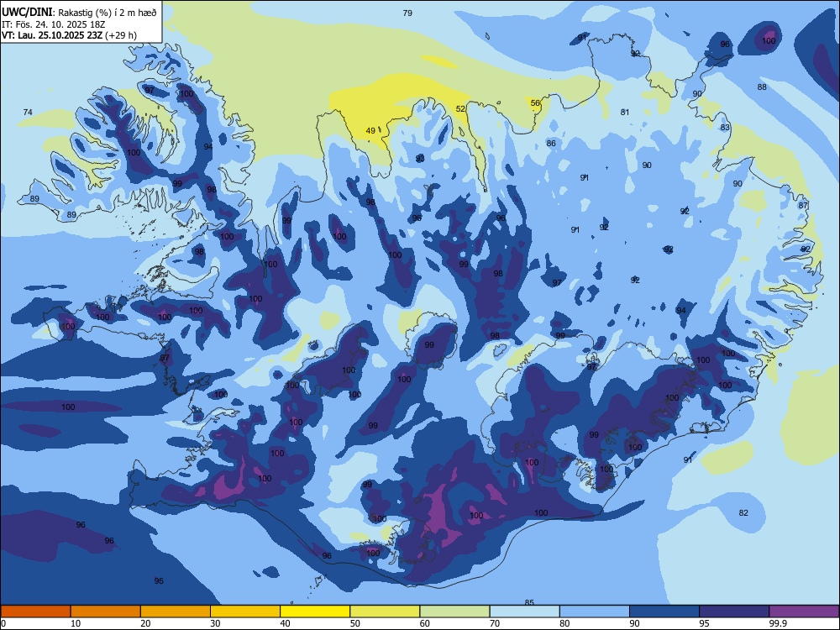Click the purple above-99.9 legend swatch

(804, 612)
